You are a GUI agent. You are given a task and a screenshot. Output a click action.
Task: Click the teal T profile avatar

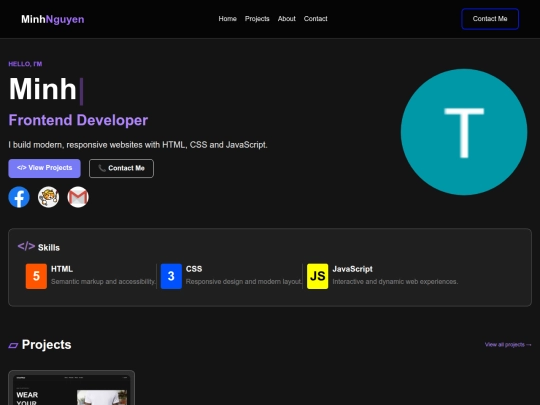pyautogui.click(x=464, y=132)
